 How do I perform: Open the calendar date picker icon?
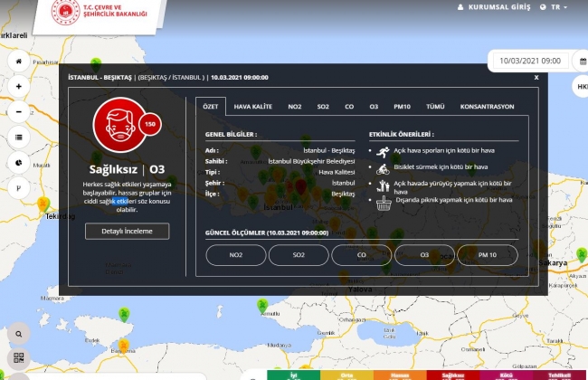(x=582, y=61)
